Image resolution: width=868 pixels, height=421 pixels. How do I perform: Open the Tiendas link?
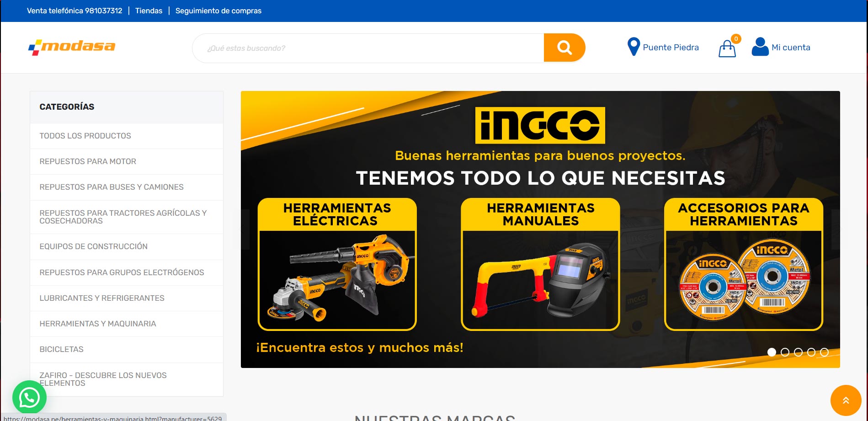(149, 11)
